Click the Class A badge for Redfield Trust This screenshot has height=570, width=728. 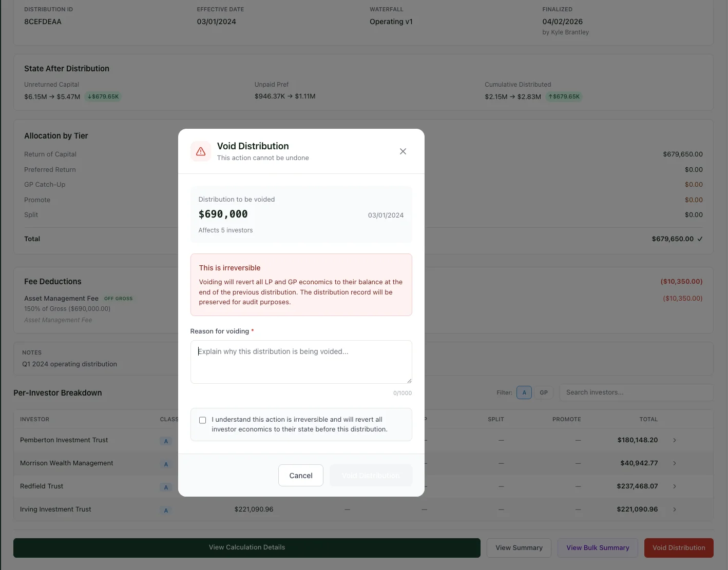[165, 487]
